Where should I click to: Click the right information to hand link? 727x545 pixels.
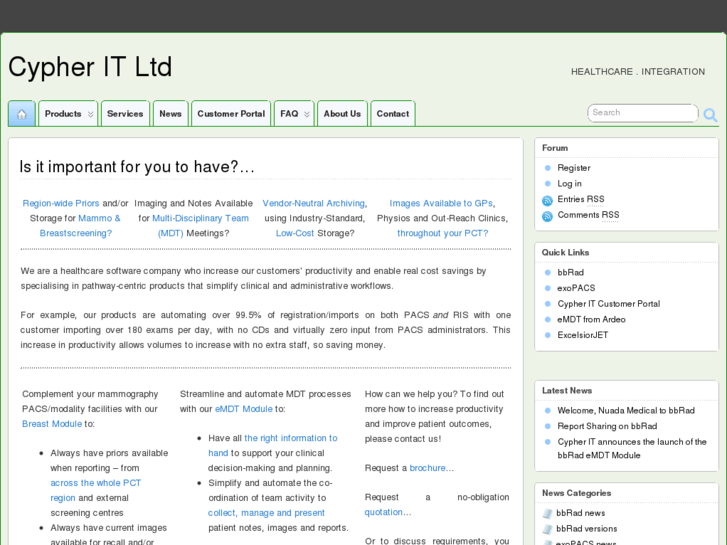pos(273,445)
